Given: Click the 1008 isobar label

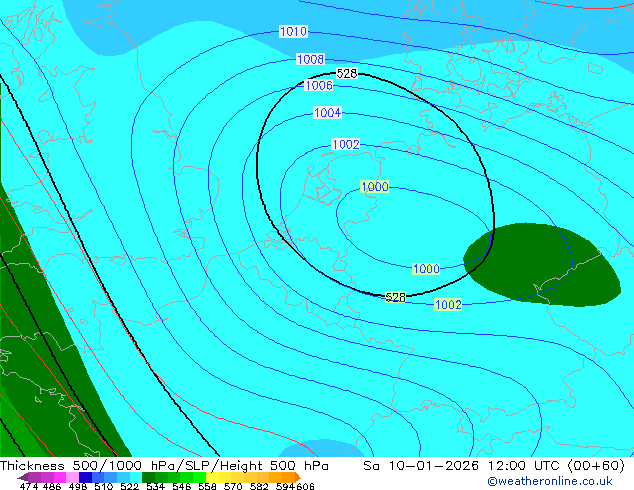Looking at the screenshot, I should pos(310,59).
